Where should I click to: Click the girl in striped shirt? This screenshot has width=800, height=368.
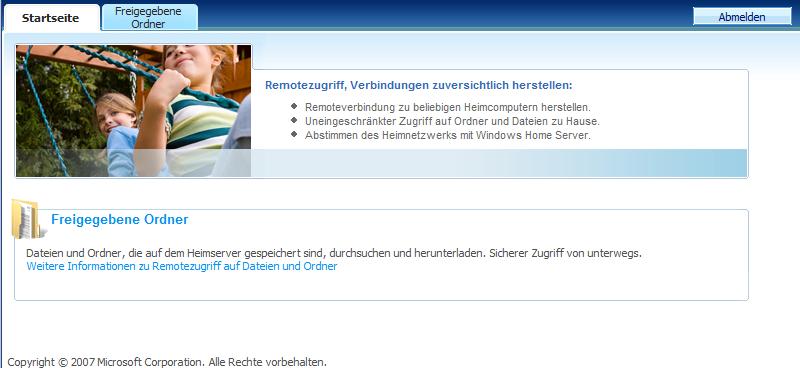[x=196, y=102]
